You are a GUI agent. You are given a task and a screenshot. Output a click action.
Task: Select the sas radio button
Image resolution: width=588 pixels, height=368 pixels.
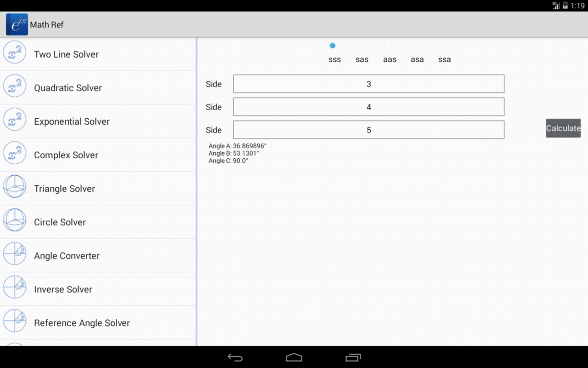[x=360, y=46]
